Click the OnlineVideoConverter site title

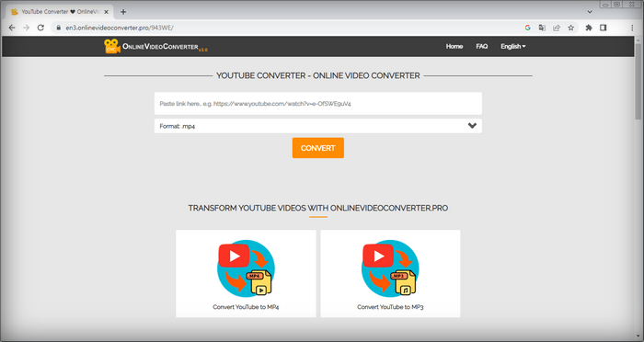pos(160,47)
